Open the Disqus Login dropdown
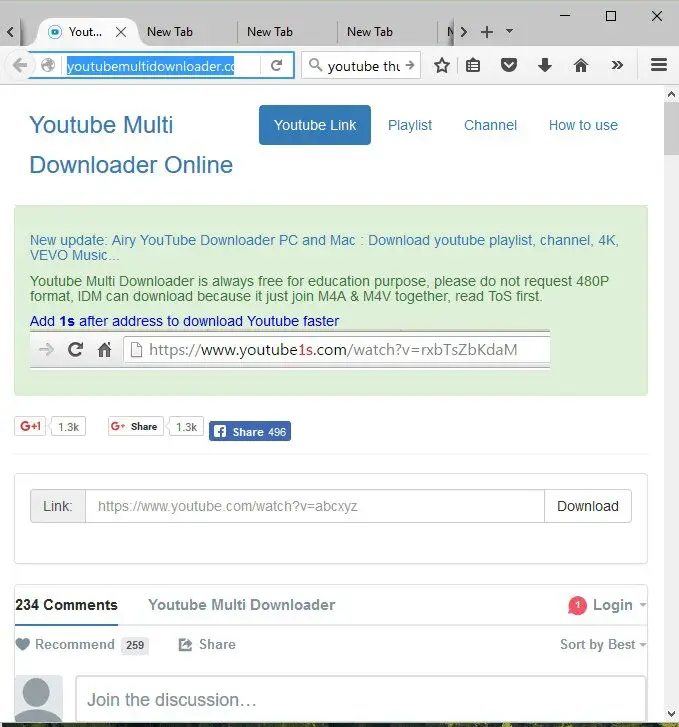 619,605
